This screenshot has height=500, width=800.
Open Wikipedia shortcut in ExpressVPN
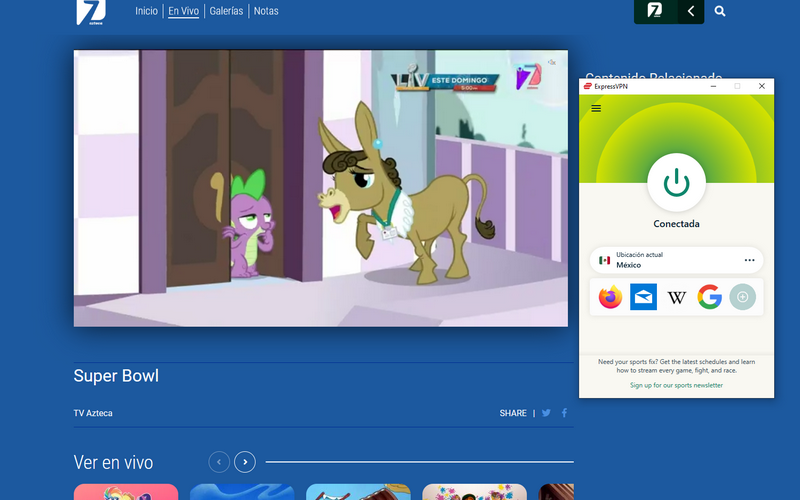pyautogui.click(x=677, y=297)
